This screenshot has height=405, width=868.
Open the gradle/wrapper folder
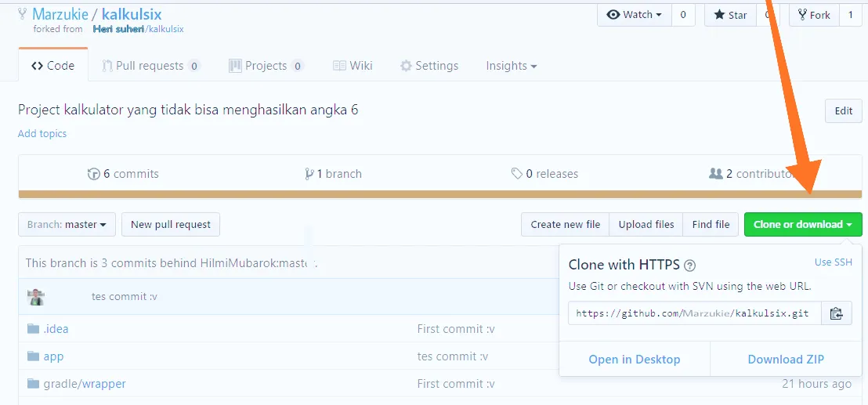click(85, 383)
